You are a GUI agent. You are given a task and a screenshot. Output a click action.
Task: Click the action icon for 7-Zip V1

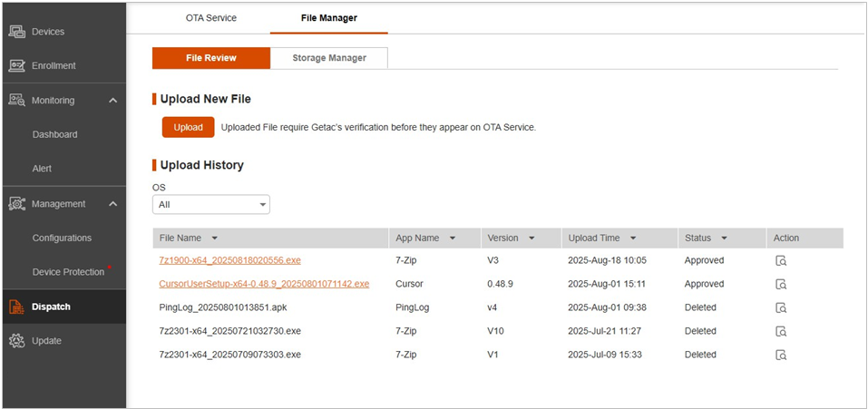pyautogui.click(x=780, y=355)
